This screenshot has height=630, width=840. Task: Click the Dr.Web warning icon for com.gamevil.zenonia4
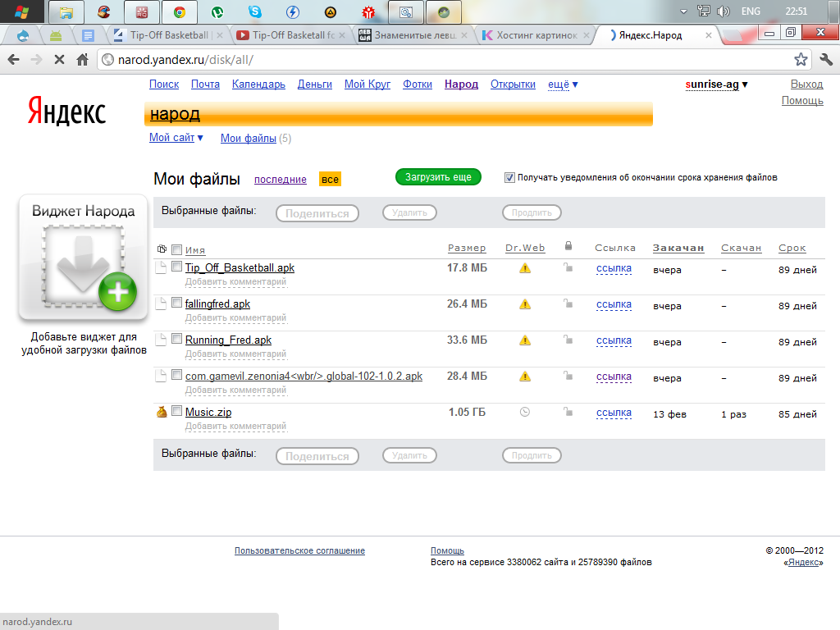pos(525,376)
